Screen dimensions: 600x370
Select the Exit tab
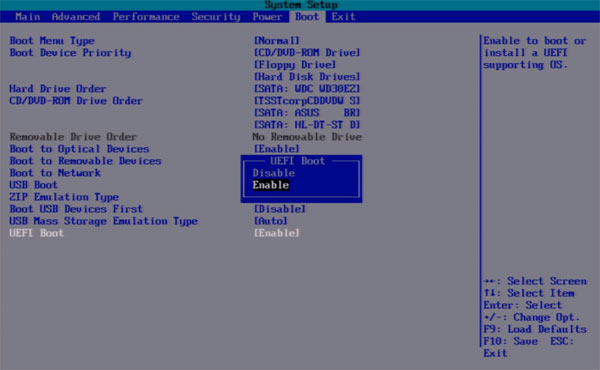coord(343,17)
